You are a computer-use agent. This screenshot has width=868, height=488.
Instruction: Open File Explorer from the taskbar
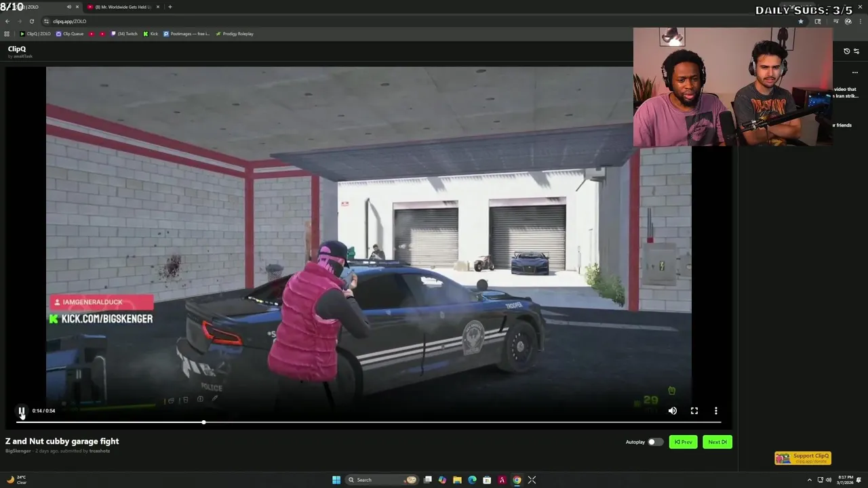[457, 480]
